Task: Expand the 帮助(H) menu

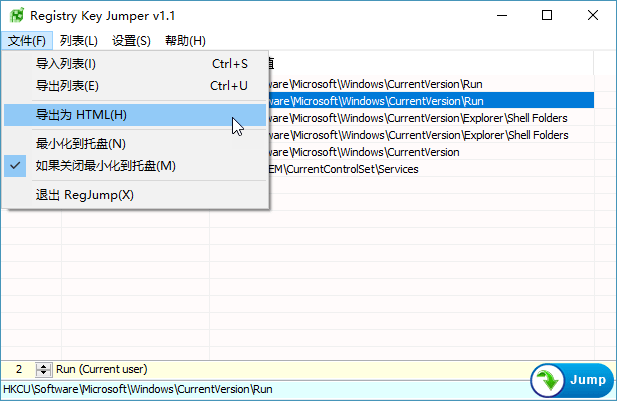Action: [x=185, y=41]
